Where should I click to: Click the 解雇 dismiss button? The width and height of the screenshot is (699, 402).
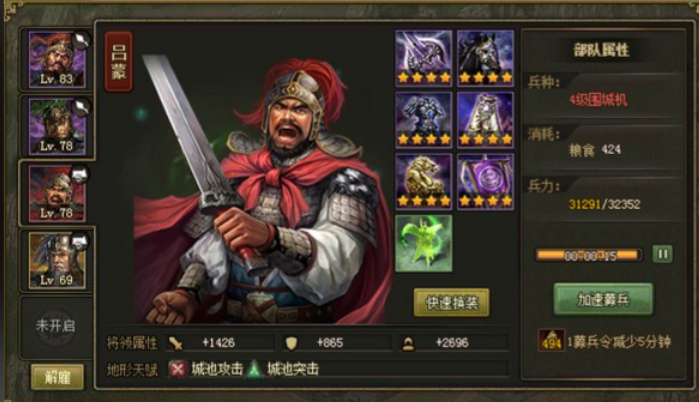[x=57, y=377]
